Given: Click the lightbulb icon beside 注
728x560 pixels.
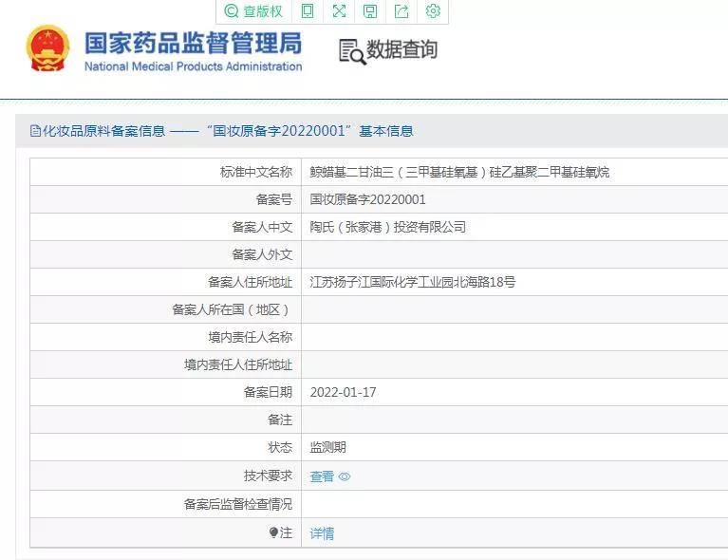Looking at the screenshot, I should 273,533.
